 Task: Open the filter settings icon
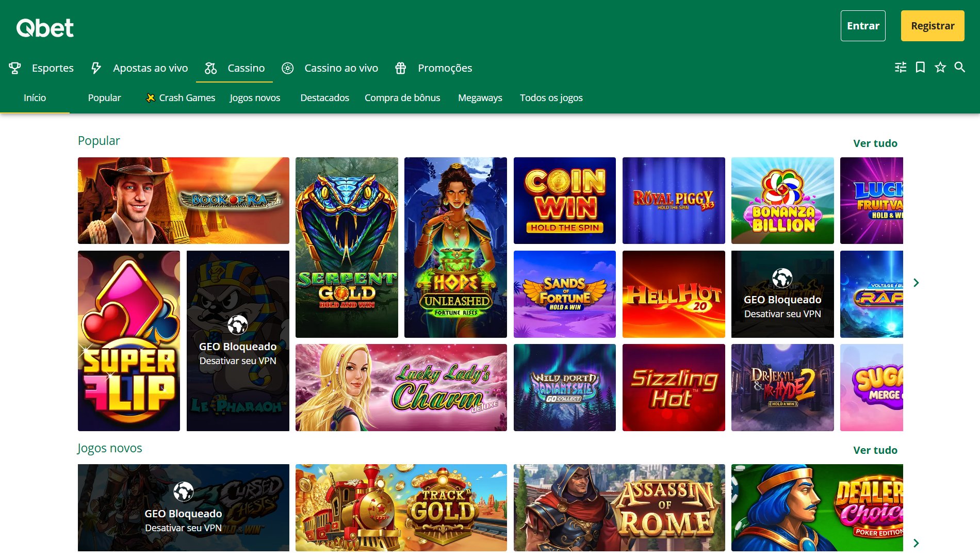901,68
